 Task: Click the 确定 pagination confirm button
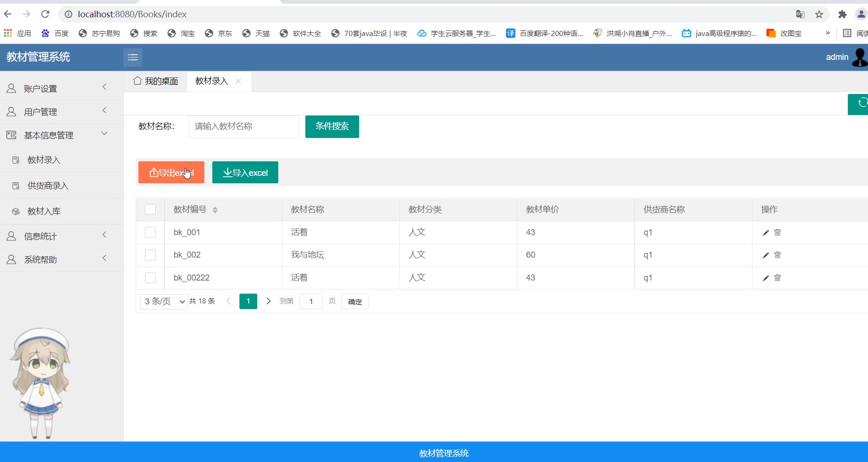point(355,302)
